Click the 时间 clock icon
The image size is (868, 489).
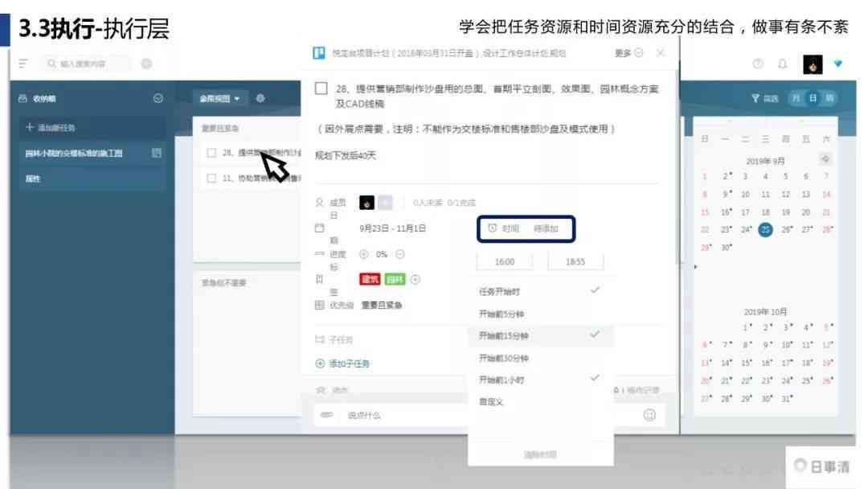pyautogui.click(x=492, y=228)
